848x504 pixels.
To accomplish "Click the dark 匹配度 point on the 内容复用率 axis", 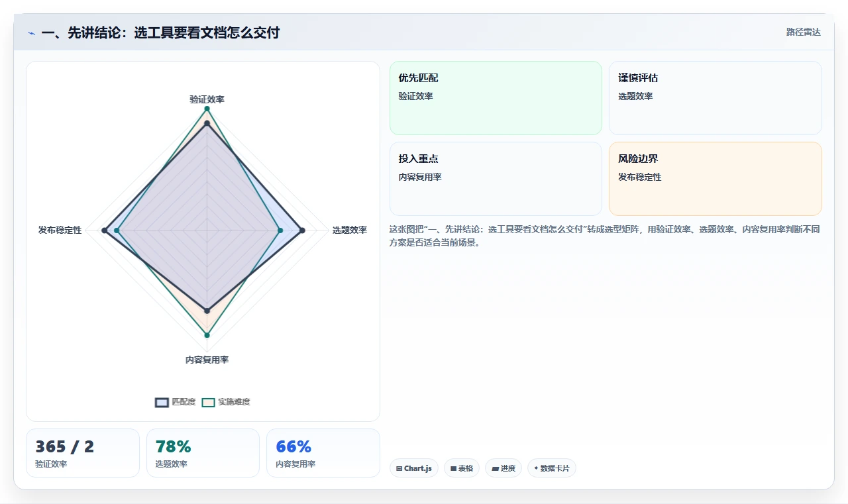I will [x=207, y=310].
